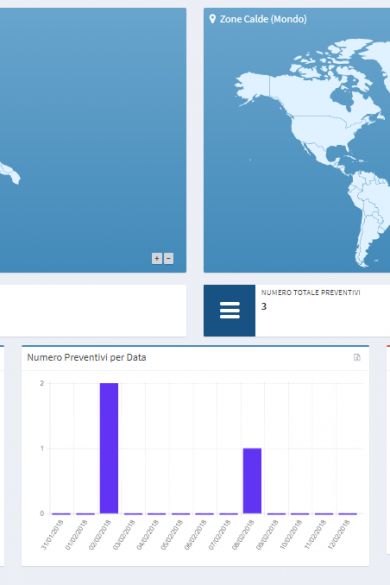Screen dimensions: 390x585
Task: Zoom out the map with minus button
Action: click(169, 259)
